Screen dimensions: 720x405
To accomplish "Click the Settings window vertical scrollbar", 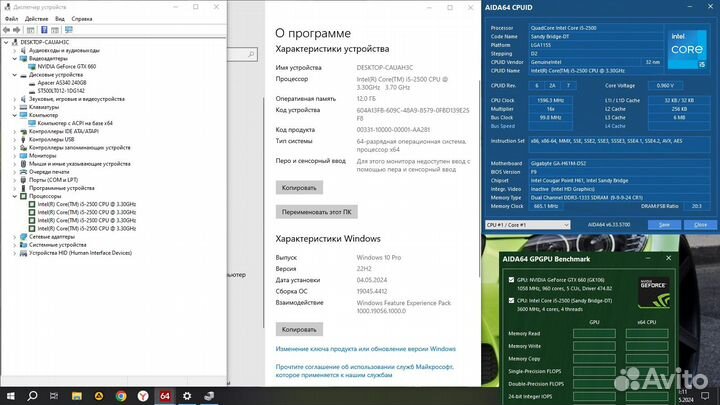I will click(479, 179).
